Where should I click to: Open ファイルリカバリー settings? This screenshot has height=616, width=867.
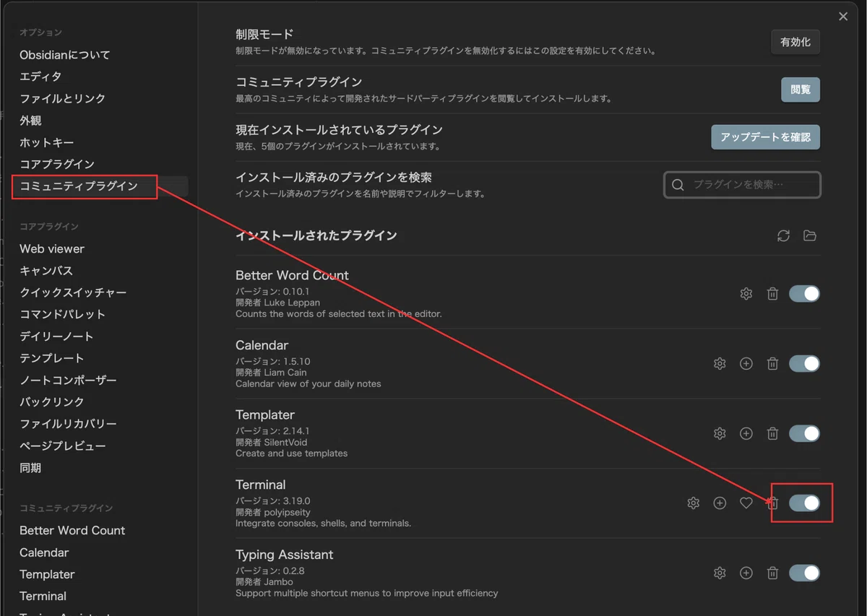pos(68,424)
